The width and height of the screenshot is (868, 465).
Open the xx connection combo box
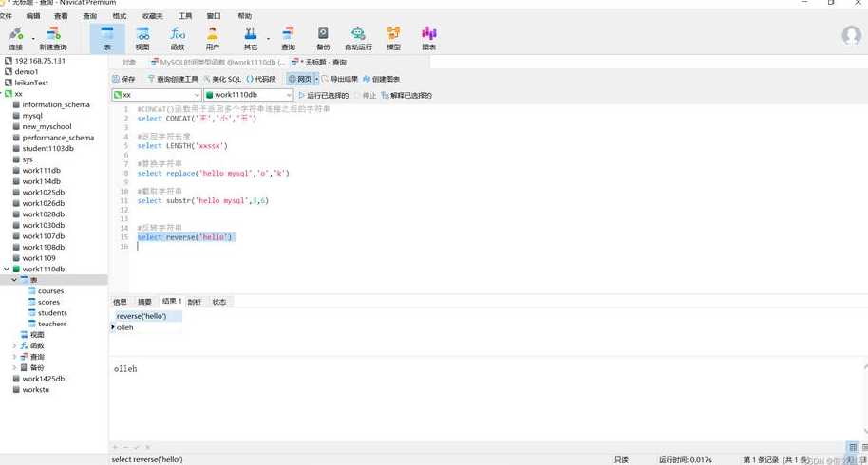[157, 95]
